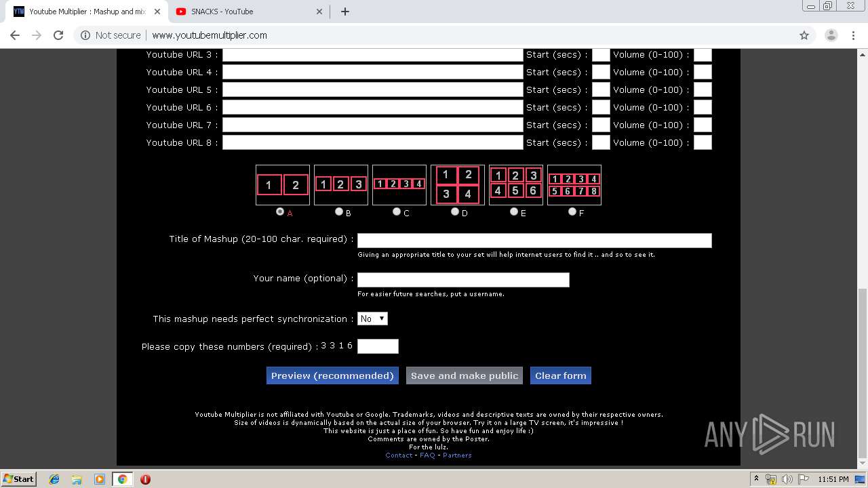Focus the Your name field
Screen dimensions: 868x488
coord(463,280)
